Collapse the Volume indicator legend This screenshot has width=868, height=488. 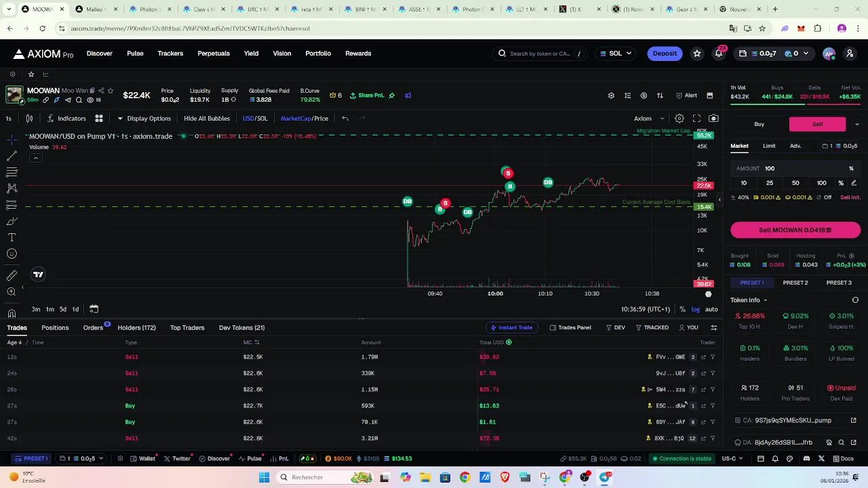coord(35,158)
